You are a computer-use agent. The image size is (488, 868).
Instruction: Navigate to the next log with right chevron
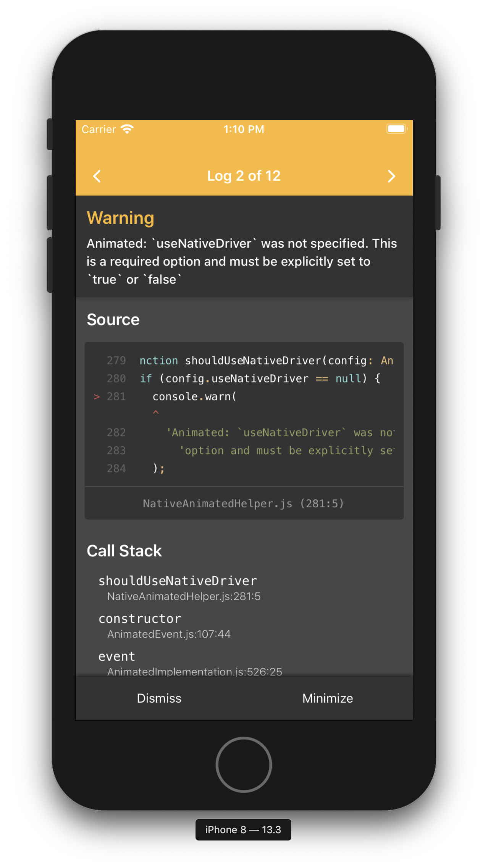[x=391, y=176]
